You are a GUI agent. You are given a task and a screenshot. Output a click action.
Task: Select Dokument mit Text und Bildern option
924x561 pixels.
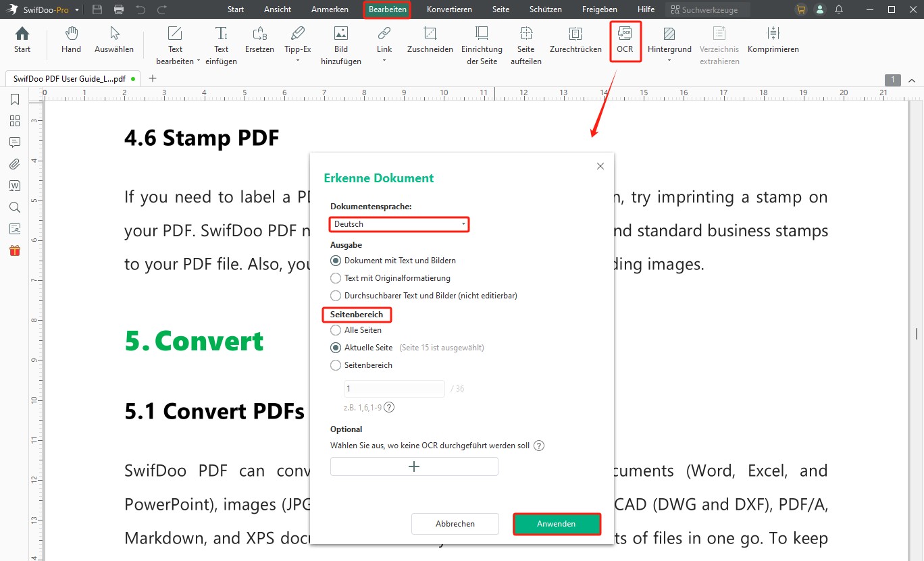pos(393,261)
